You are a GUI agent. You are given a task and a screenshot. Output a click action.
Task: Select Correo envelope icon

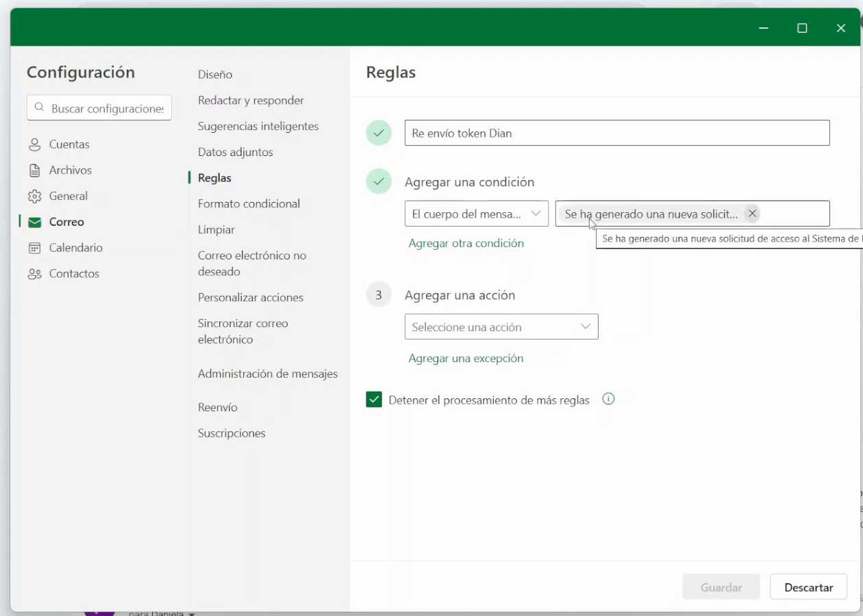click(34, 222)
